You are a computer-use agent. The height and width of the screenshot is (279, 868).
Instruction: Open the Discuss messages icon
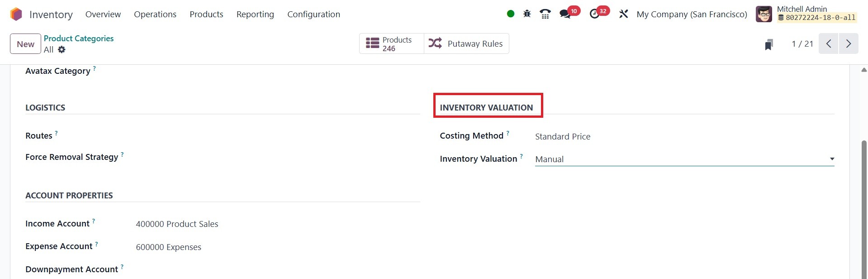click(x=565, y=14)
